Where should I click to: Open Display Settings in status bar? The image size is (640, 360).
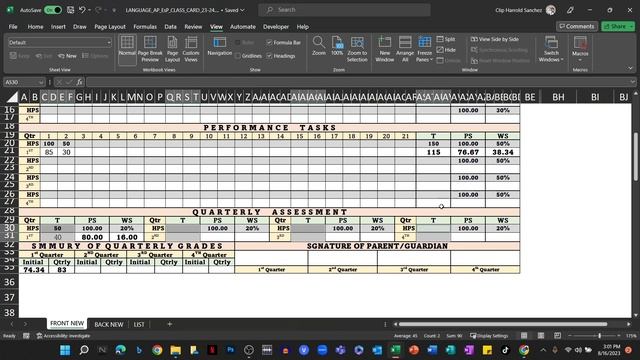tap(489, 336)
